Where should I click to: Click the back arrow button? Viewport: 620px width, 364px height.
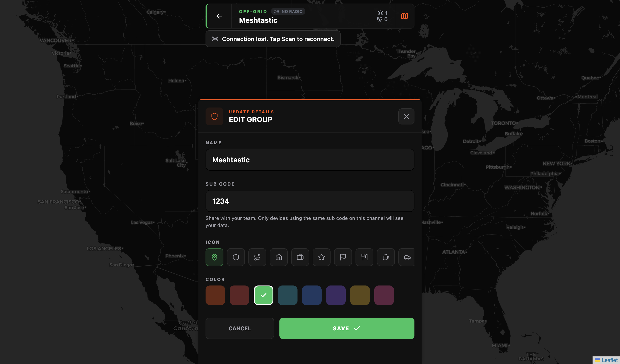point(219,16)
